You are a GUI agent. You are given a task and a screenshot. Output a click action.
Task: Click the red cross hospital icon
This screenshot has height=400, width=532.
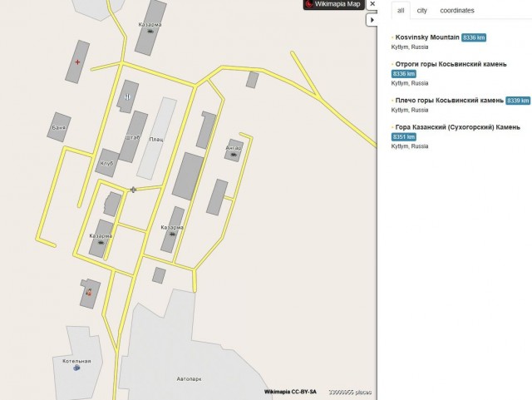coord(77,62)
